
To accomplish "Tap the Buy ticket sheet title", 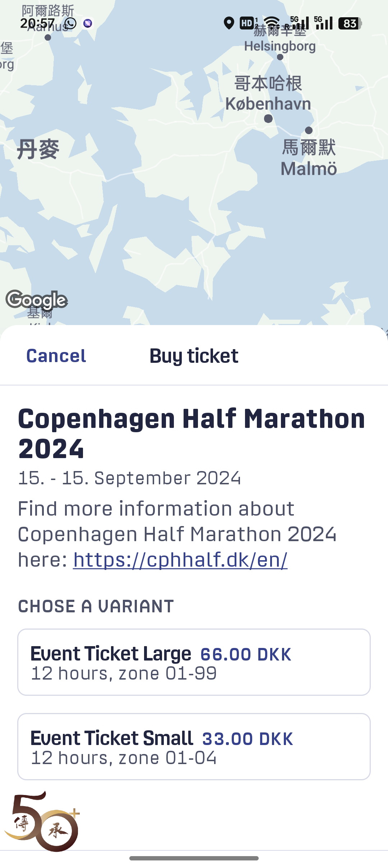I will 194,356.
